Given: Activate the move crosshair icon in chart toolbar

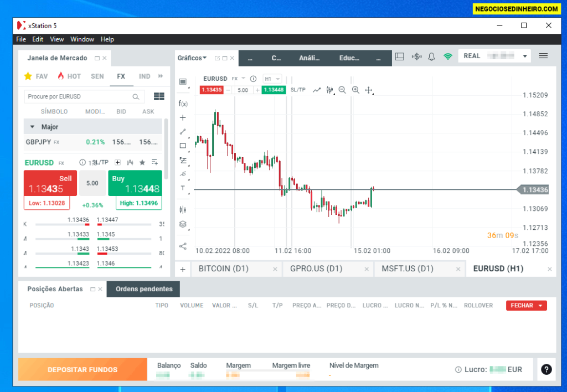Looking at the screenshot, I should click(368, 90).
